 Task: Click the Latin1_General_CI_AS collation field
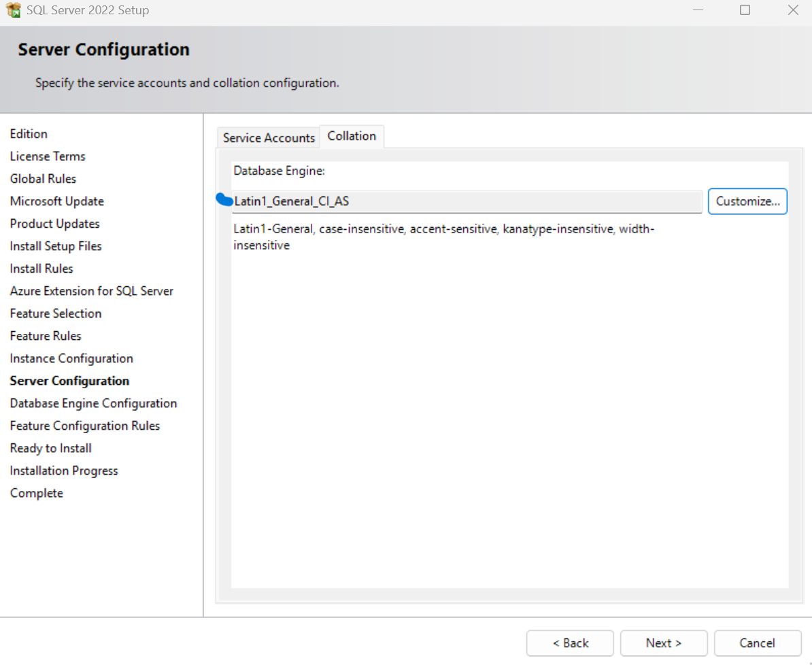(467, 201)
